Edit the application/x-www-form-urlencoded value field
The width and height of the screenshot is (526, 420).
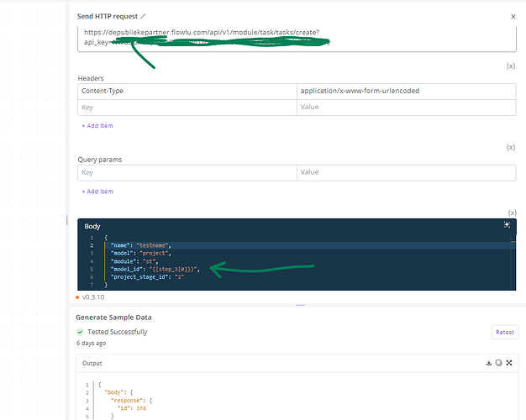tap(406, 92)
